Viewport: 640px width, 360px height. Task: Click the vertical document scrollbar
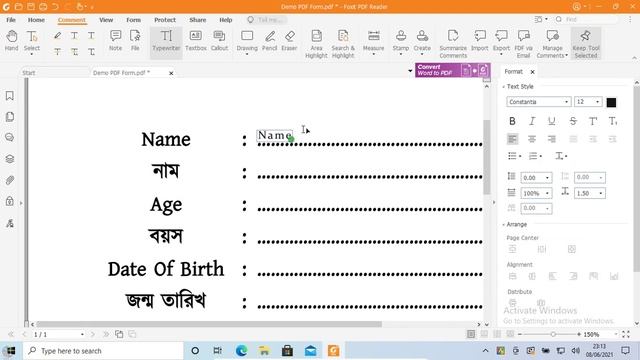point(487,157)
